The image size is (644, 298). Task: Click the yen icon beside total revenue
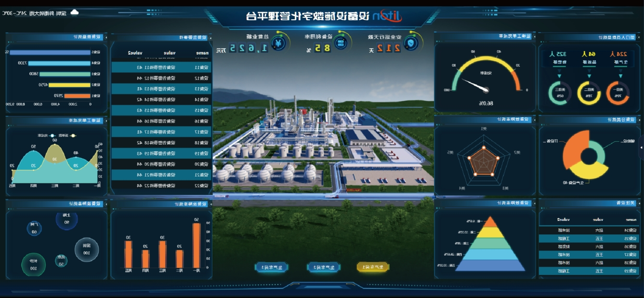[278, 43]
